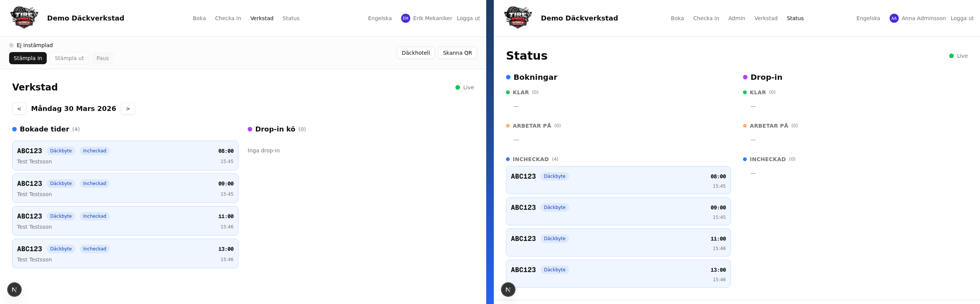Open Checka in page in left navigation
Viewport: 980px width, 304px height.
coord(228,18)
